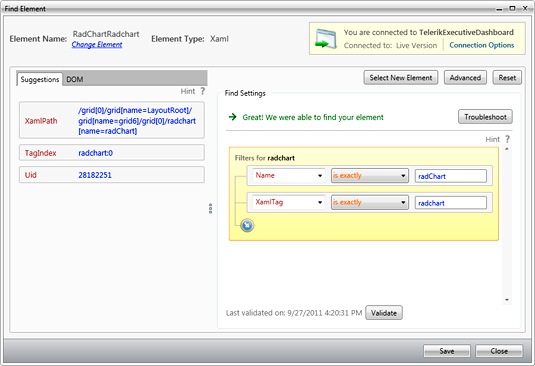Select the TagIndex radchart:0 suggestion
This screenshot has width=535, height=366.
click(112, 153)
